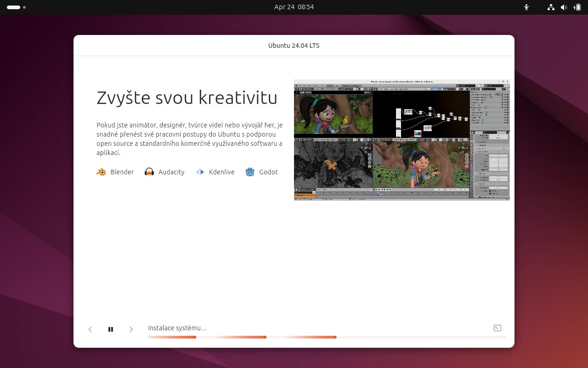This screenshot has height=368, width=588.
Task: Click the 'Instalace systému…' status text
Action: [x=177, y=328]
